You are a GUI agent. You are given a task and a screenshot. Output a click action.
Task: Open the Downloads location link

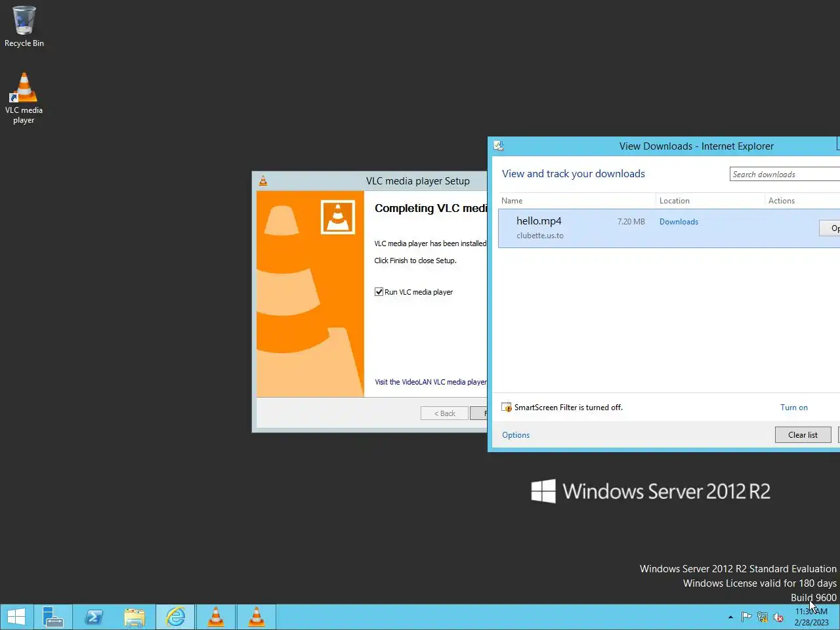point(679,222)
